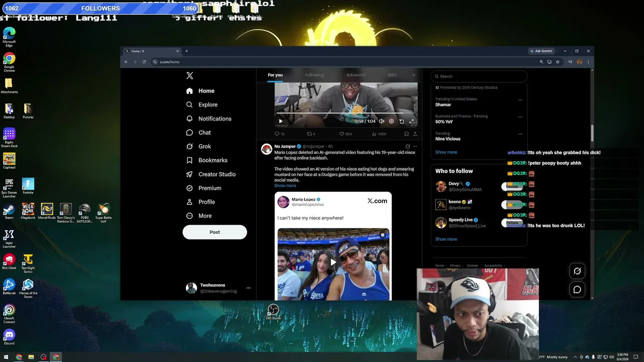Open the Windows Start menu
The height and width of the screenshot is (362, 644).
[6, 357]
